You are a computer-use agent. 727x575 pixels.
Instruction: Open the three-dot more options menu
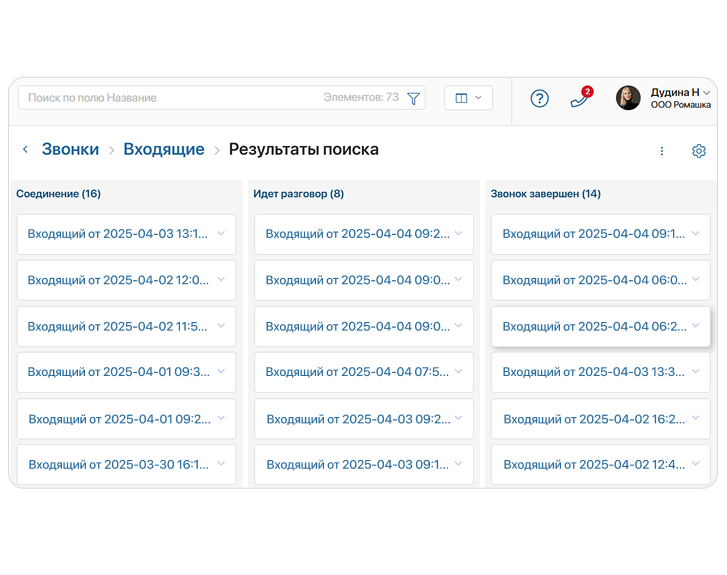(x=662, y=151)
